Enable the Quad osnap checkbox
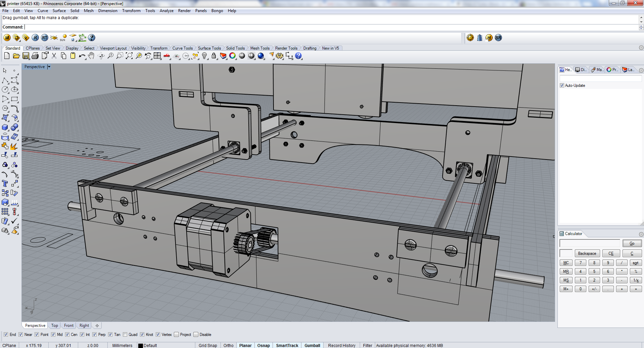The width and height of the screenshot is (644, 348). tap(125, 335)
